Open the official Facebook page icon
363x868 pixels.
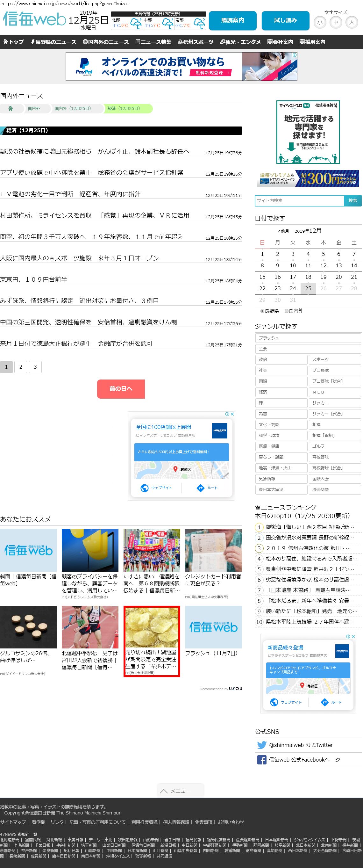pyautogui.click(x=262, y=760)
